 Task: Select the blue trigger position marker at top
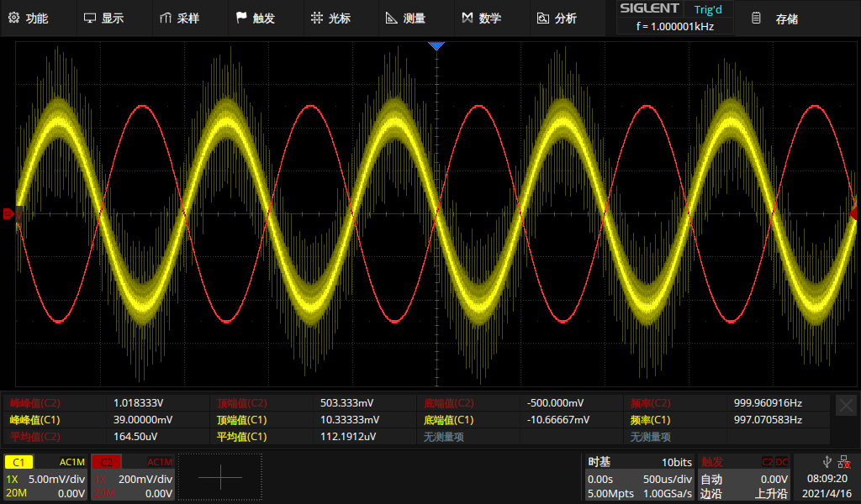point(436,46)
